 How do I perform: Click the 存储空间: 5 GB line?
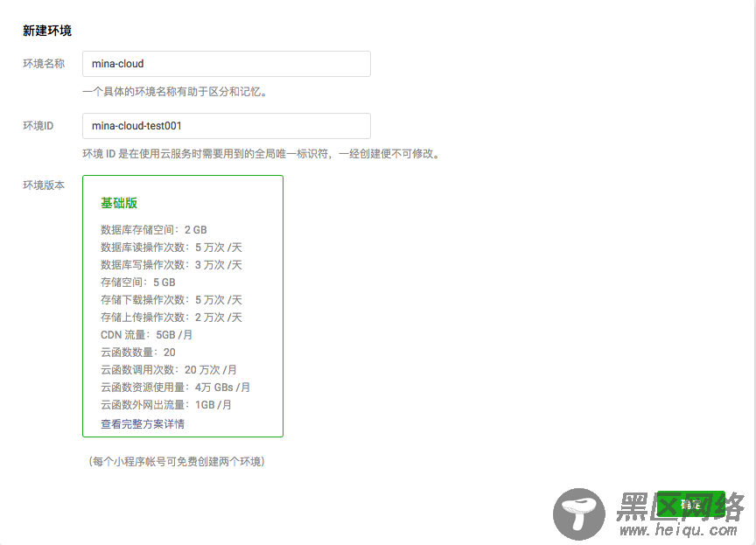[x=138, y=283]
